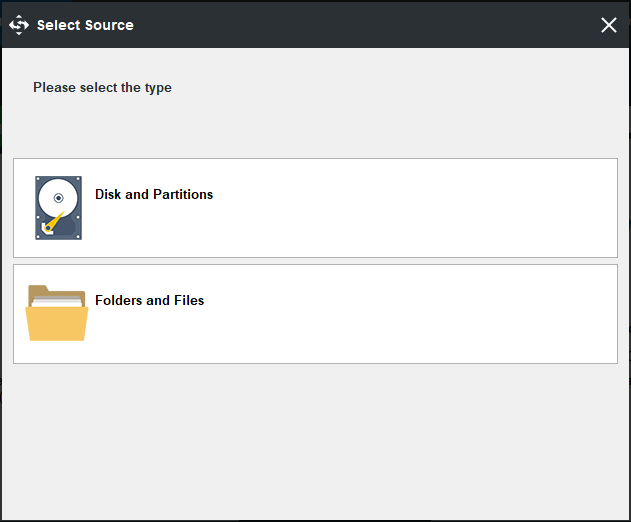Image resolution: width=631 pixels, height=522 pixels.
Task: Close the Select Source dialog
Action: tap(608, 25)
